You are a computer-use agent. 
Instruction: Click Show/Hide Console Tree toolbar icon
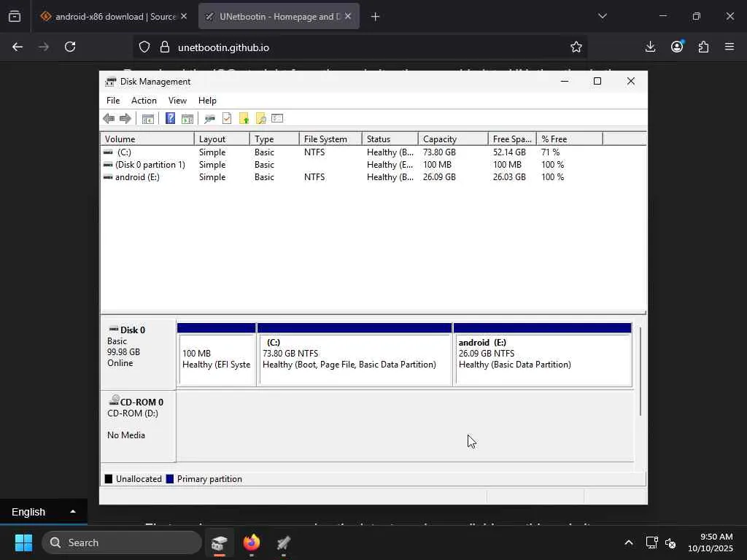click(147, 119)
